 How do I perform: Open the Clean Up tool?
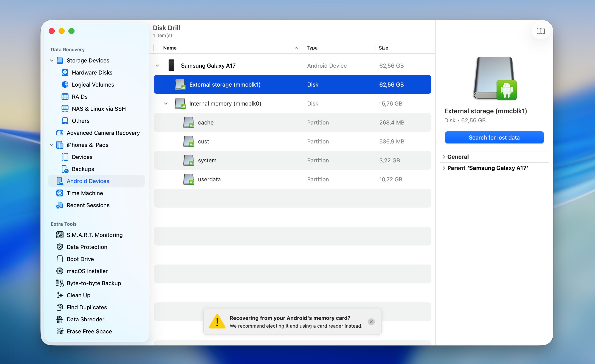point(78,295)
